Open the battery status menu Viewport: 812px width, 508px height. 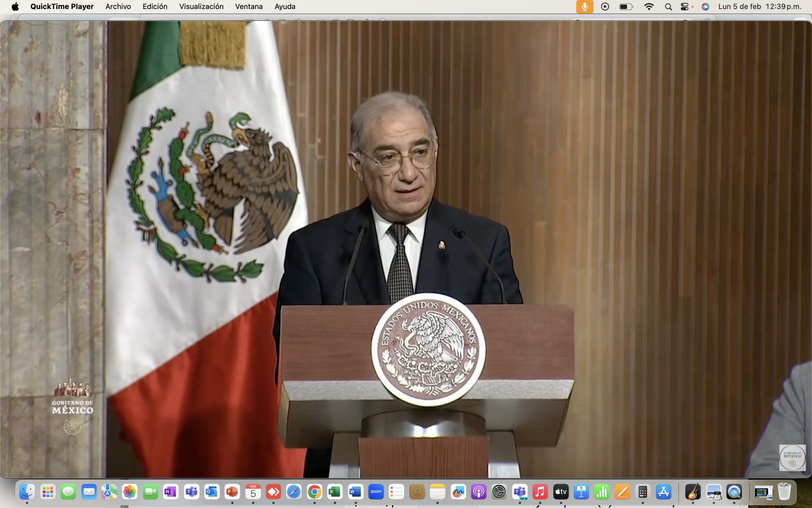click(626, 7)
